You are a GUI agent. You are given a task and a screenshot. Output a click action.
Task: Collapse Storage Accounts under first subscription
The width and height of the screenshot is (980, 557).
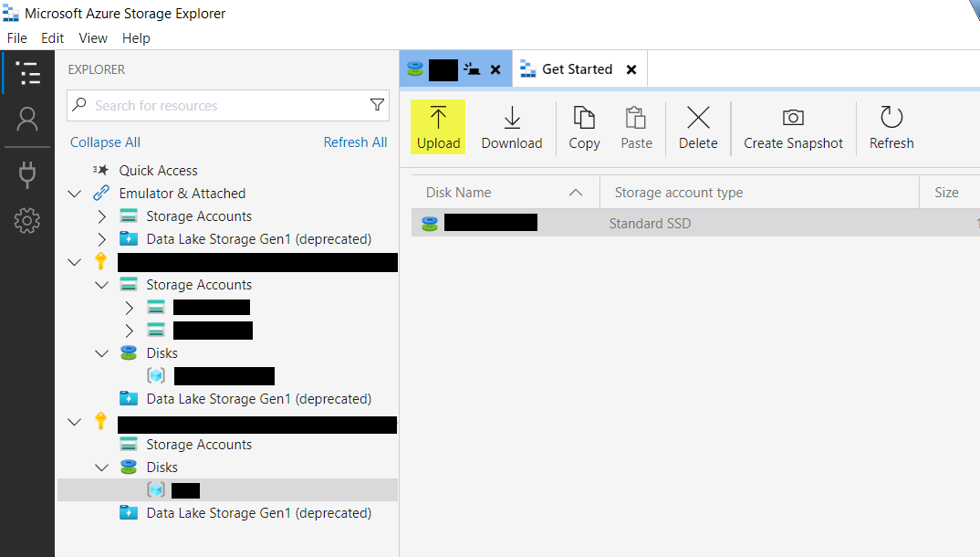[x=102, y=285]
